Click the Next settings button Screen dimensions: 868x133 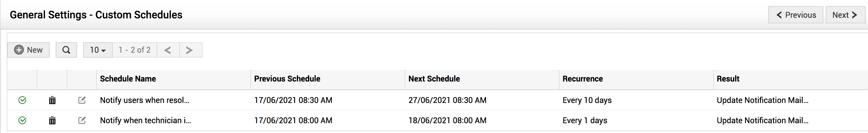tap(845, 15)
